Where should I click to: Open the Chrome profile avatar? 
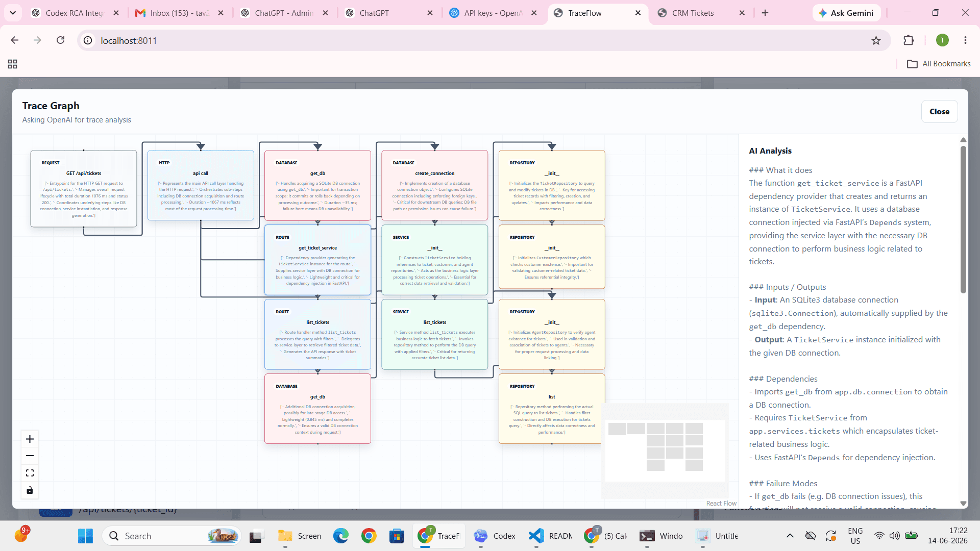[x=942, y=40]
